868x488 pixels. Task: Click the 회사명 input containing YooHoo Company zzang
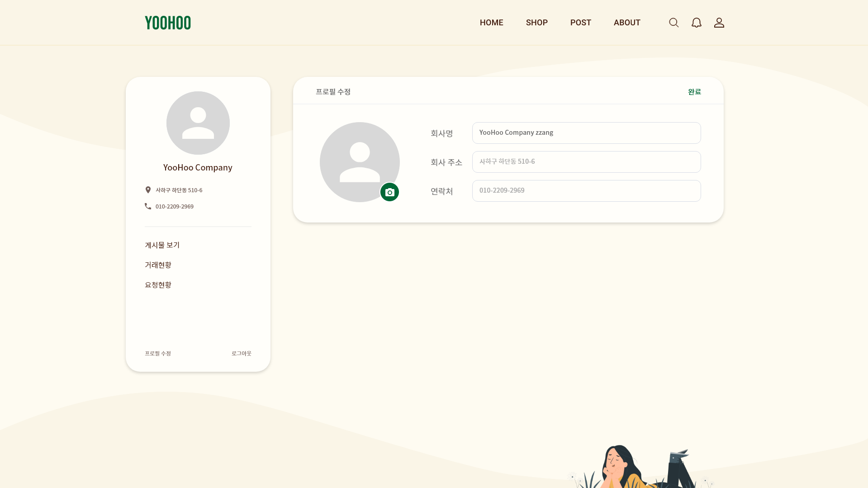point(586,133)
